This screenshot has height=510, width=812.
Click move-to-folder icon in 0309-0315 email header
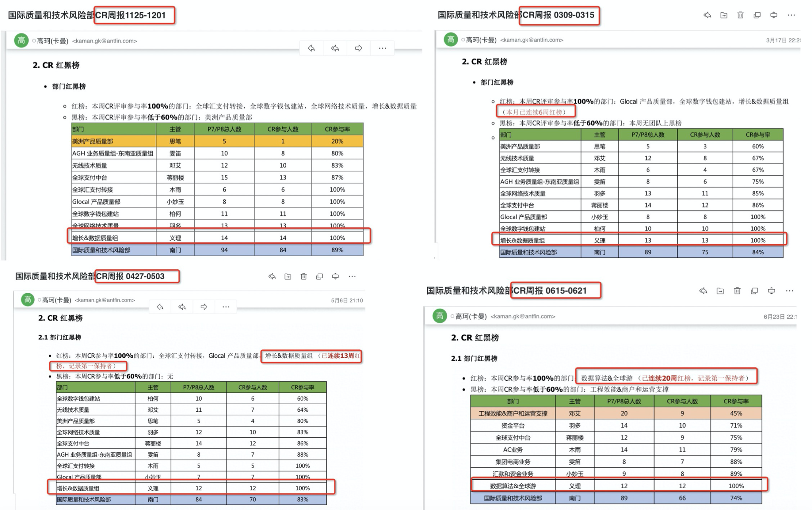[724, 15]
